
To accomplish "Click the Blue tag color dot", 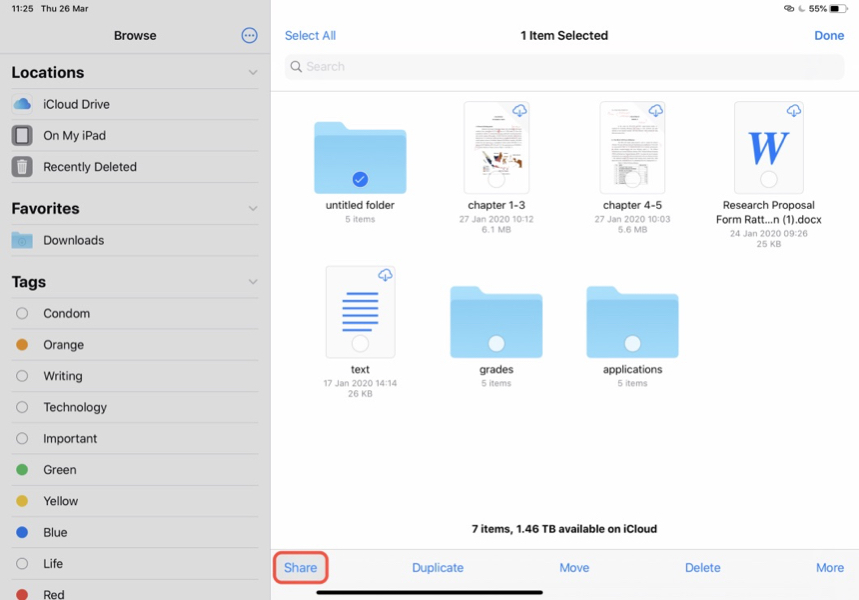I will (x=22, y=532).
